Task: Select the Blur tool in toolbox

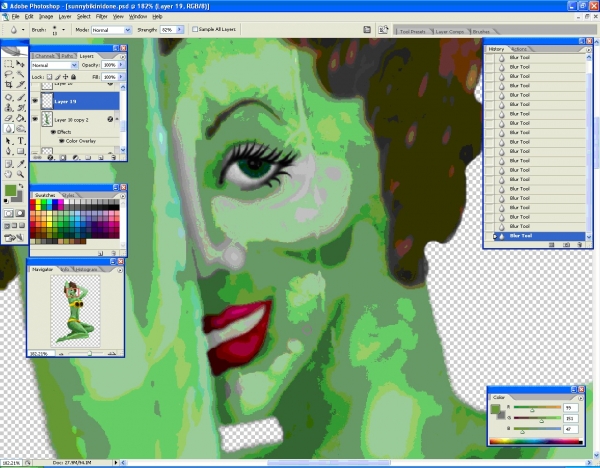Action: [8, 129]
